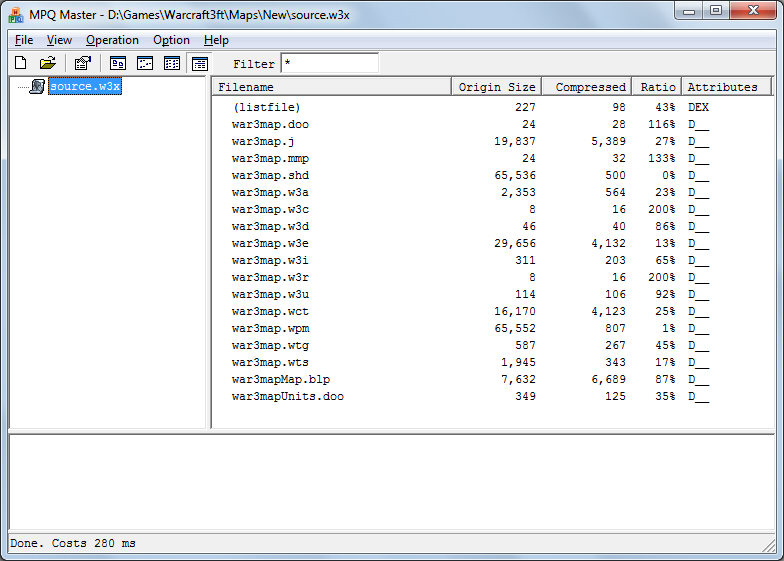Select the details view toolbar button

200,64
